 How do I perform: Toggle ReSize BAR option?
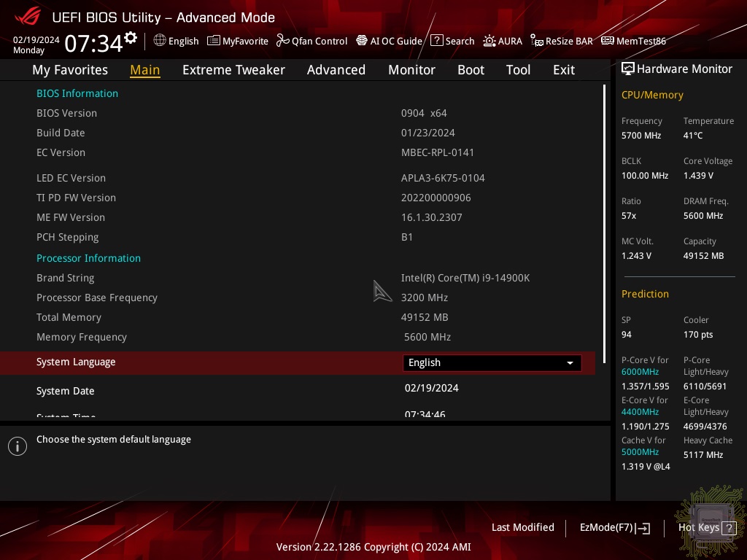[561, 41]
